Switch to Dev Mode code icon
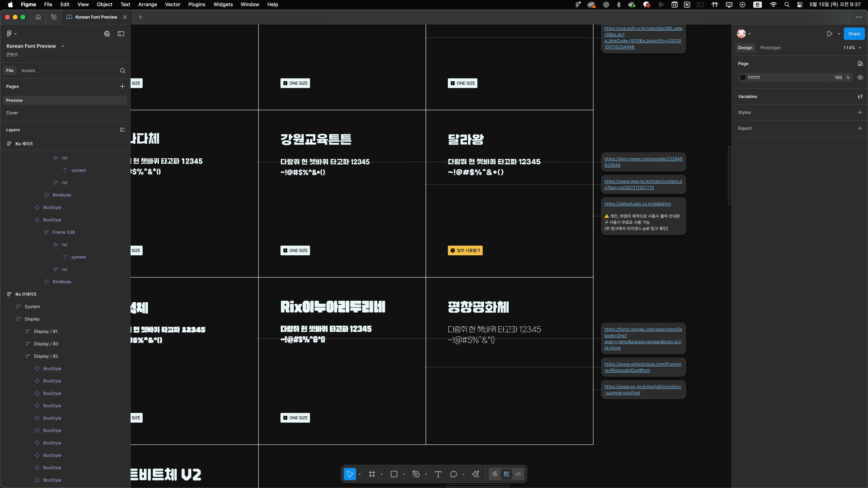 click(x=518, y=474)
